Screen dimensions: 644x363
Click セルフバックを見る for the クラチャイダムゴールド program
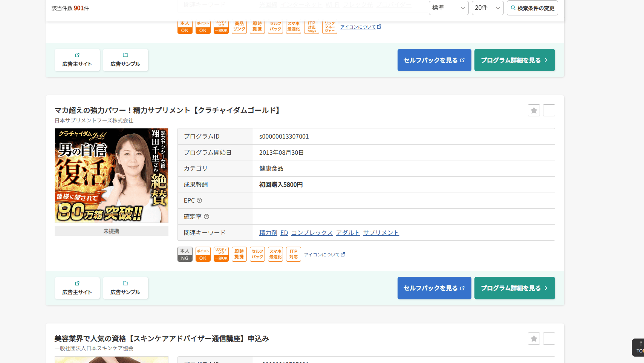point(434,288)
